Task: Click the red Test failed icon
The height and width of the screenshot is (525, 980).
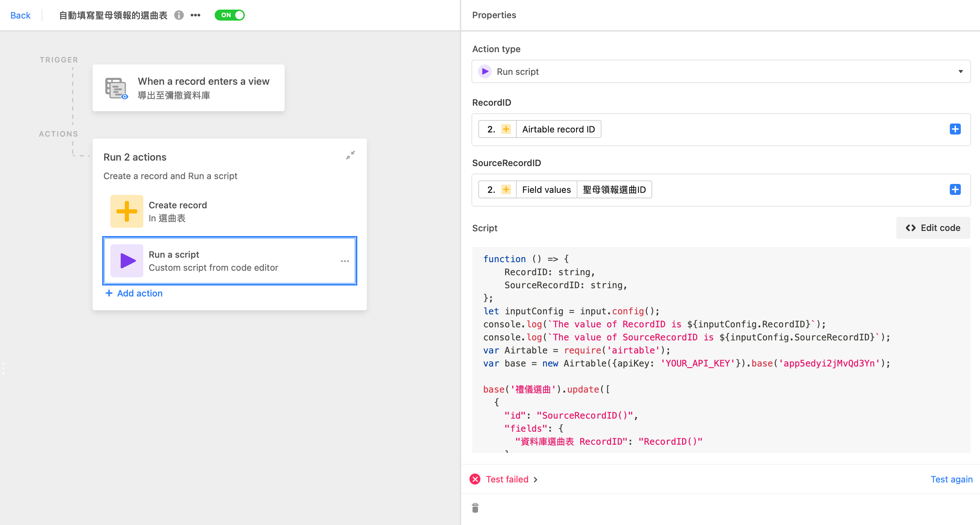Action: [x=475, y=479]
